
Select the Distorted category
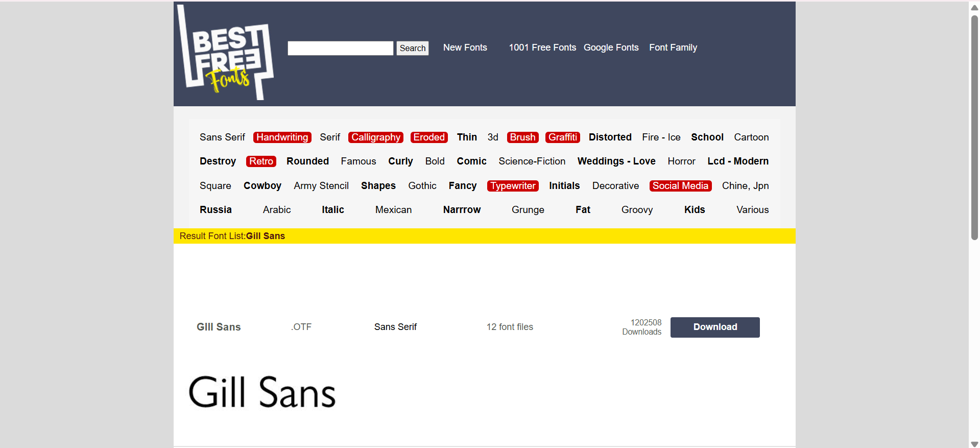pyautogui.click(x=610, y=137)
